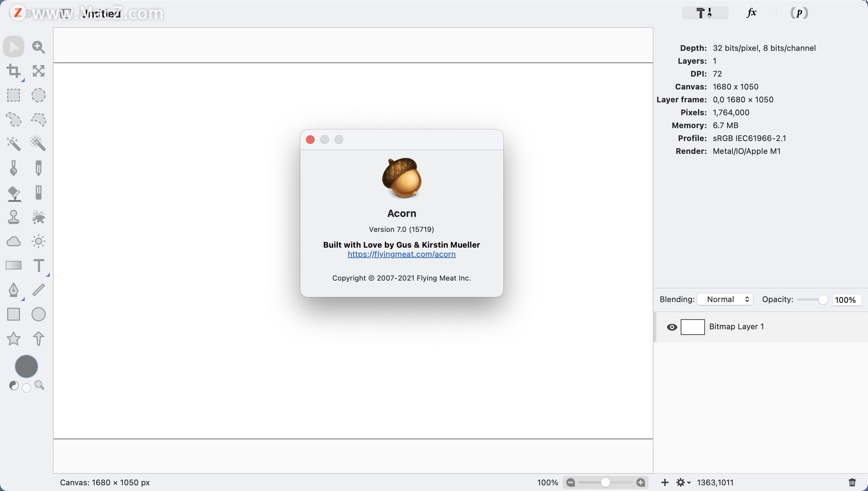Select the Text tool
Viewport: 868px width, 491px height.
(39, 266)
